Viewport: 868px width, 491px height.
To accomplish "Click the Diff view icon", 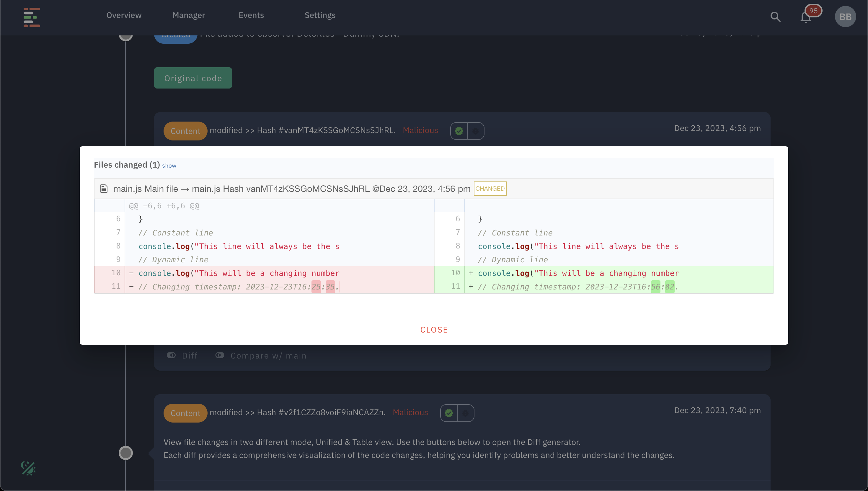I will pos(171,355).
